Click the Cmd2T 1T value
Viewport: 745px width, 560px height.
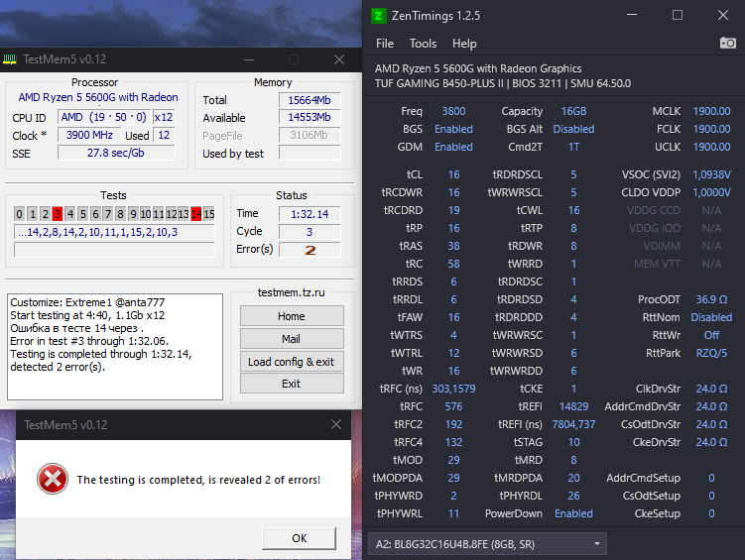[573, 147]
